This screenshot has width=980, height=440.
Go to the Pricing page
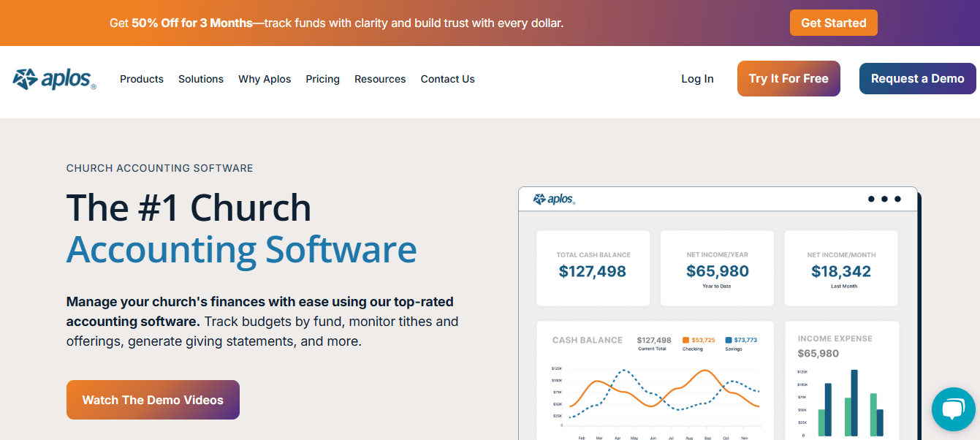tap(323, 79)
